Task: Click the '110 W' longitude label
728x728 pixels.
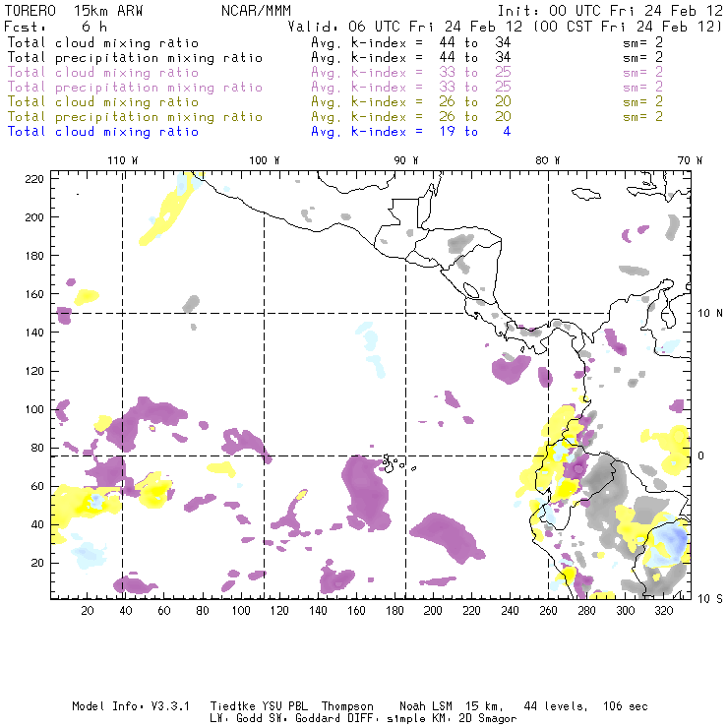Action: pyautogui.click(x=123, y=160)
